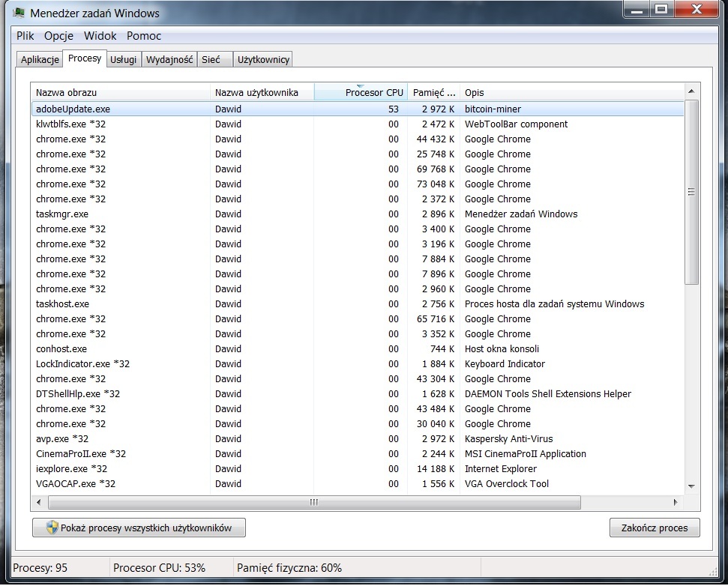Click the Pamięć fizyczna: 60% status entry
Viewport: 728px width, 586px height.
(289, 568)
